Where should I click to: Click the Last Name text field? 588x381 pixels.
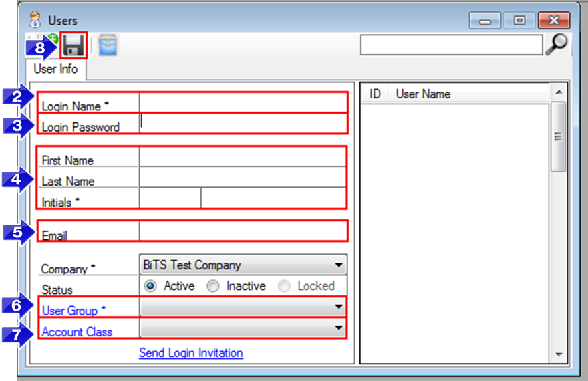[243, 177]
